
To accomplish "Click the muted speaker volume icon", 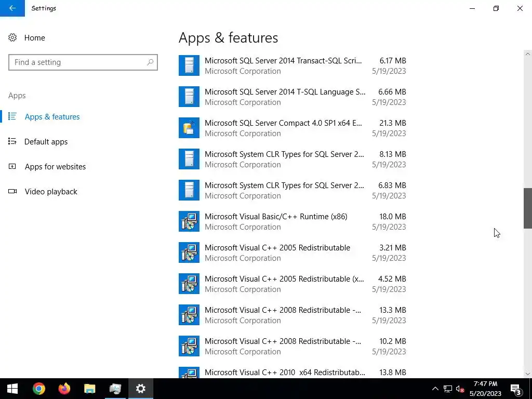I will pyautogui.click(x=460, y=389).
